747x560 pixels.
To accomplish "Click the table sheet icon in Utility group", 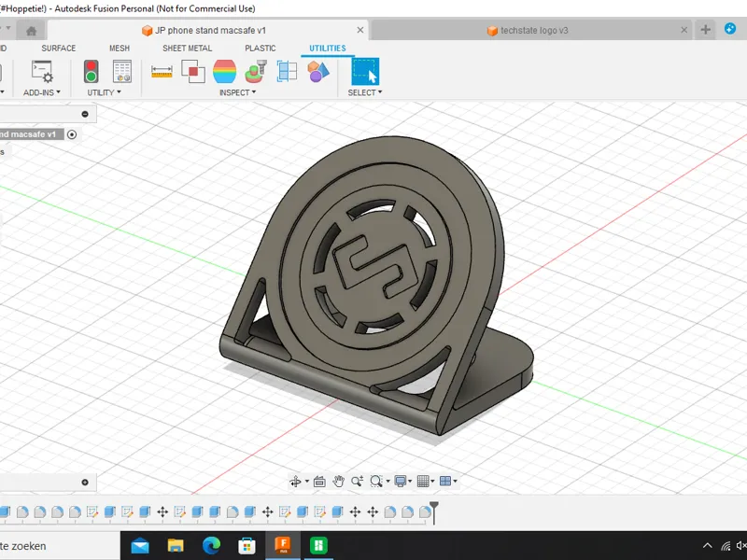I will [122, 72].
